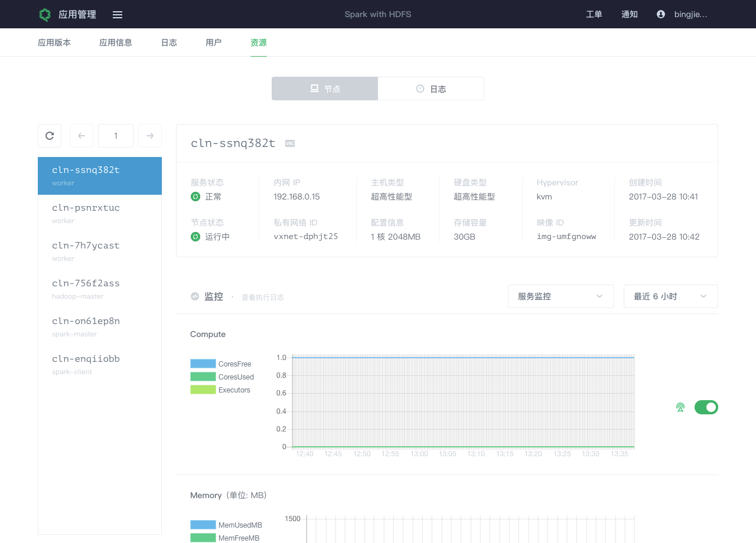The image size is (756, 543).
Task: Expand the 最近 6 小时 time range dropdown
Action: pyautogui.click(x=670, y=296)
